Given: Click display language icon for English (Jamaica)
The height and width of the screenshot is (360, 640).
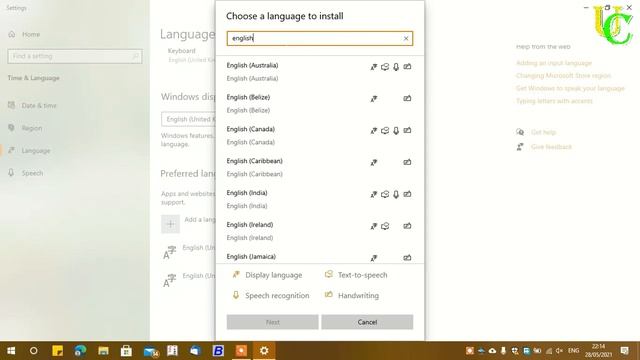Looking at the screenshot, I should pos(373,258).
